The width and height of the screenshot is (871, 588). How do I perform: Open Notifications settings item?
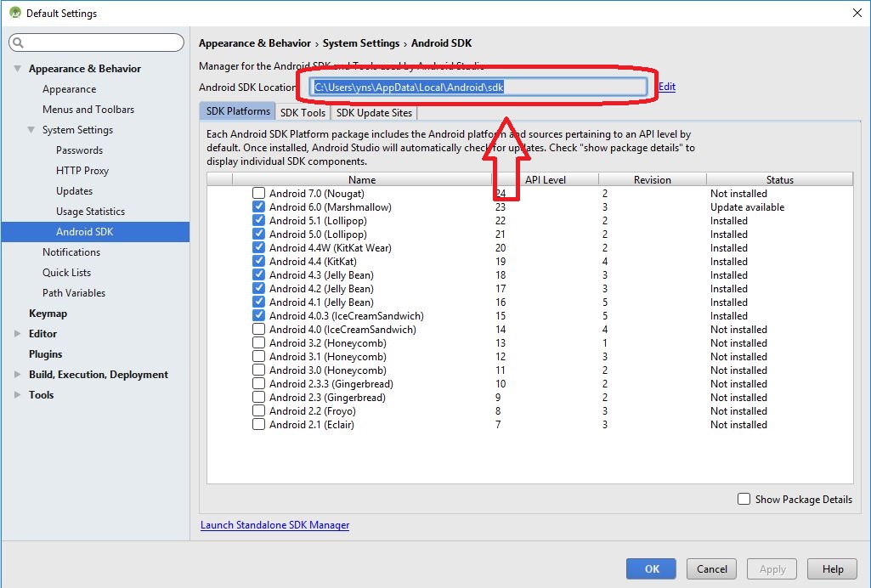(x=71, y=252)
